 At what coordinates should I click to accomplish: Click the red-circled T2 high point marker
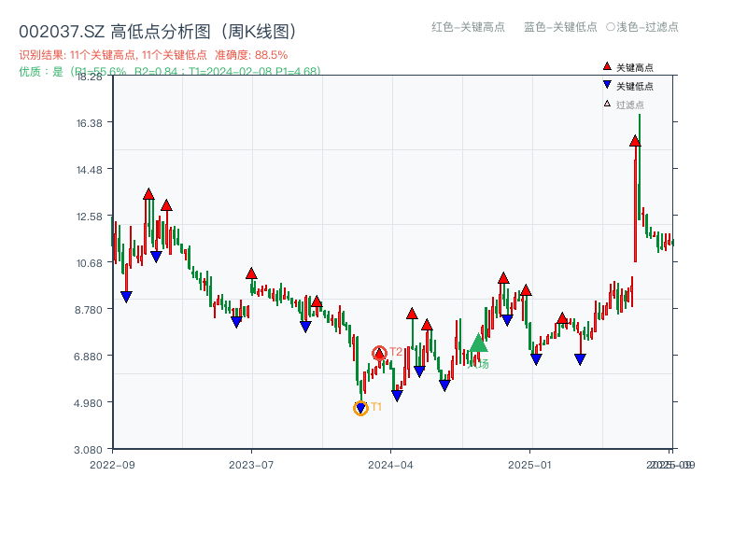point(379,353)
